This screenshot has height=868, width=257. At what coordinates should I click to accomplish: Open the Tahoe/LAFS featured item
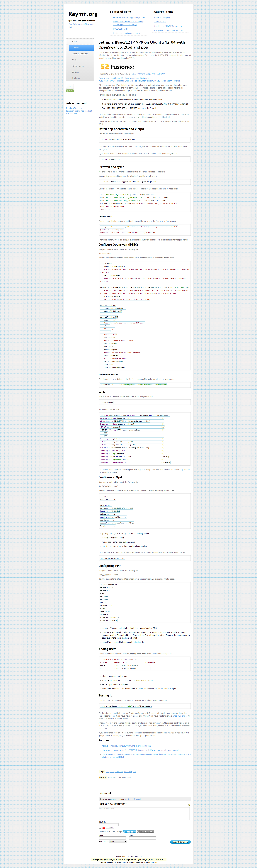(x=128, y=23)
